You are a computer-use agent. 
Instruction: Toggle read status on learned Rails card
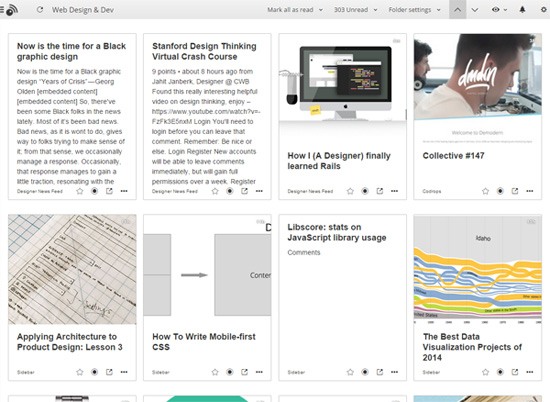365,191
